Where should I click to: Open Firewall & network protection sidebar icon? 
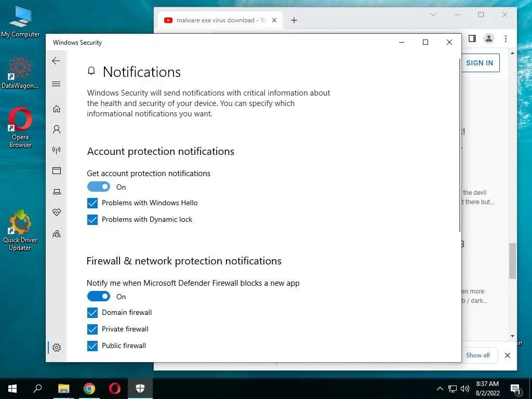click(57, 150)
